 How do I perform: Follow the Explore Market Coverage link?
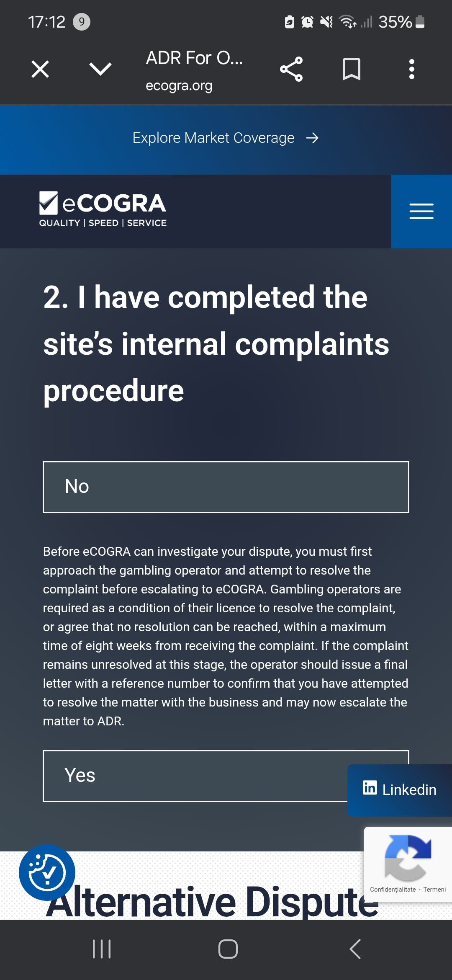(213, 138)
